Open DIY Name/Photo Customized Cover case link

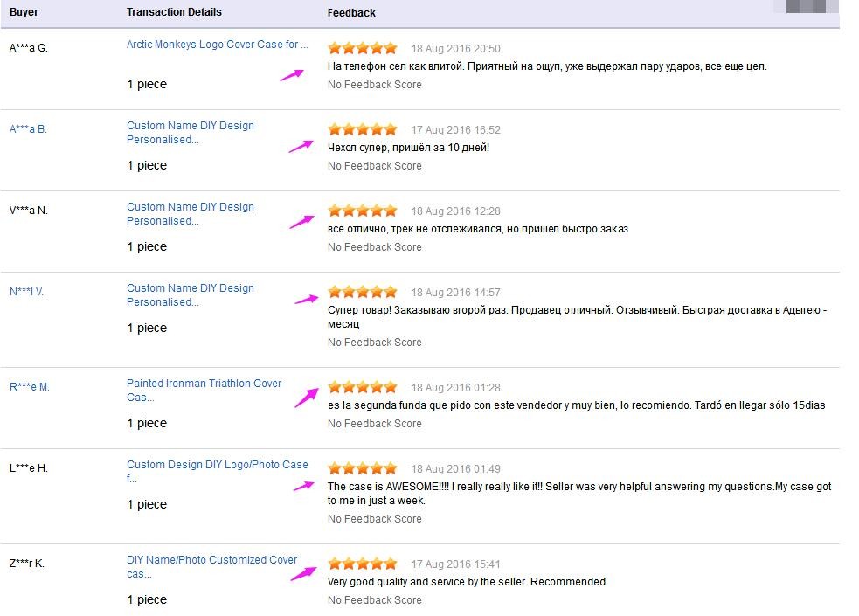[211, 560]
